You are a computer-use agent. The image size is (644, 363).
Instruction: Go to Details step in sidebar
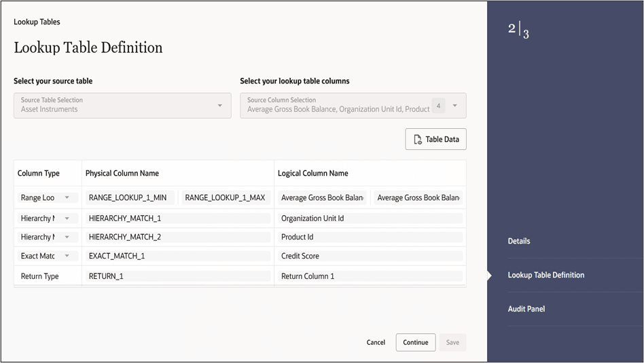(x=519, y=241)
